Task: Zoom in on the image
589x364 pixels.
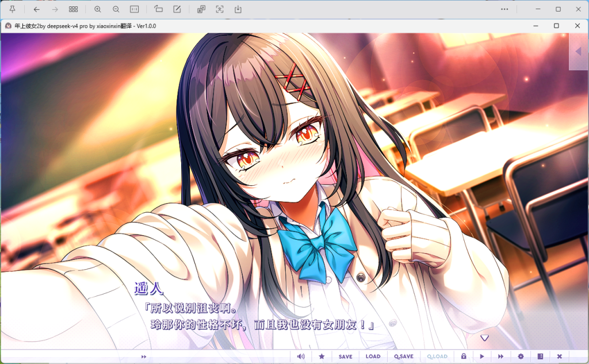Action: [98, 9]
